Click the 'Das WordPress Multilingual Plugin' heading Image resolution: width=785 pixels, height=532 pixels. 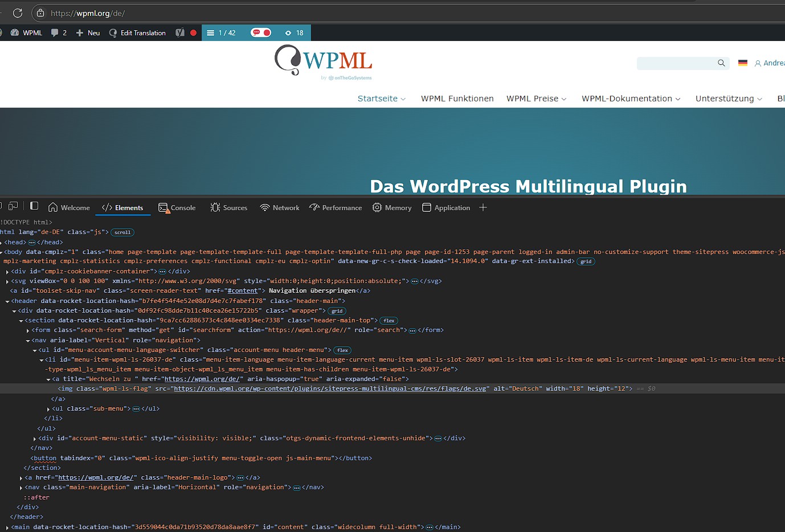[529, 186]
